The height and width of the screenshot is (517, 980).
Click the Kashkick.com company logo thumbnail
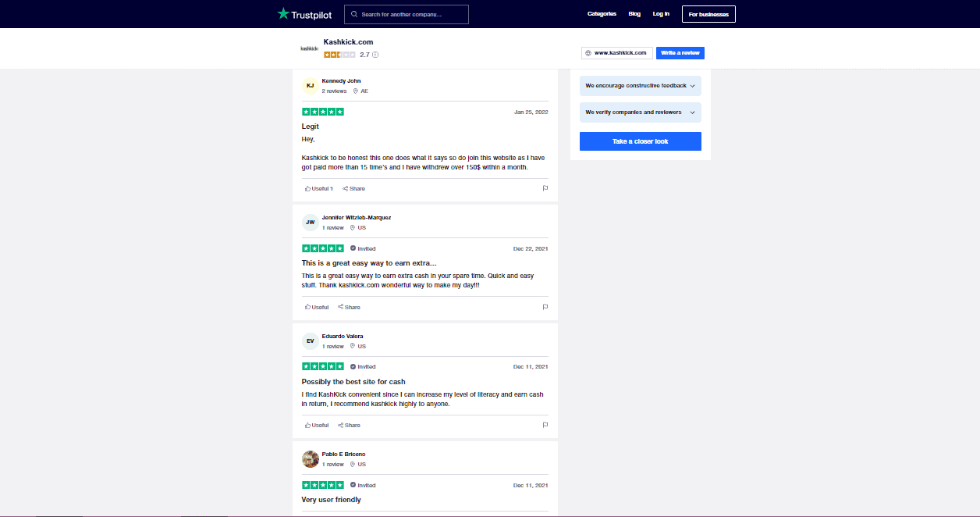point(309,48)
